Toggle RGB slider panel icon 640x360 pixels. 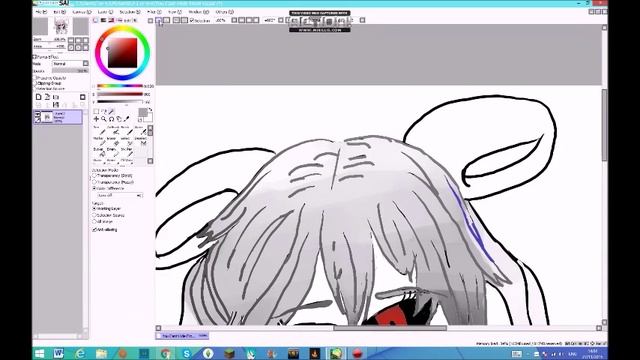pyautogui.click(x=104, y=20)
